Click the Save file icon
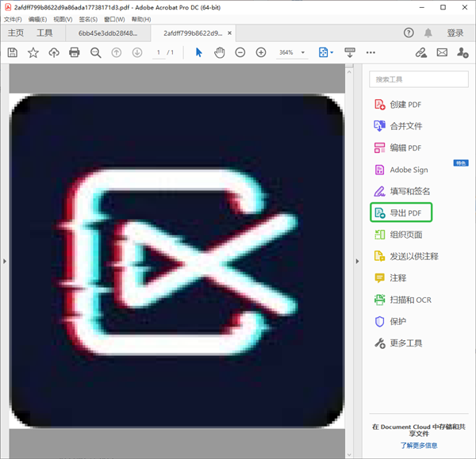Viewport: 476px width, 459px height. (13, 52)
